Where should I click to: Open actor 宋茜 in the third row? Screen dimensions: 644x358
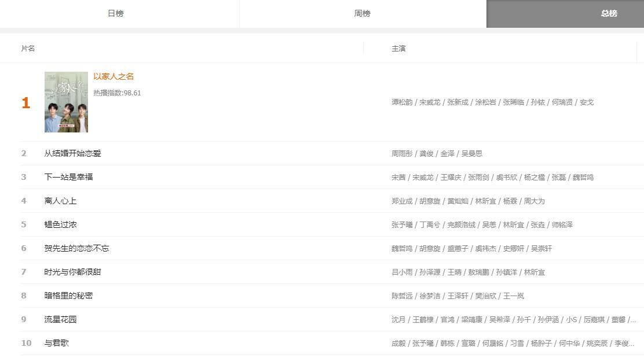(x=398, y=177)
